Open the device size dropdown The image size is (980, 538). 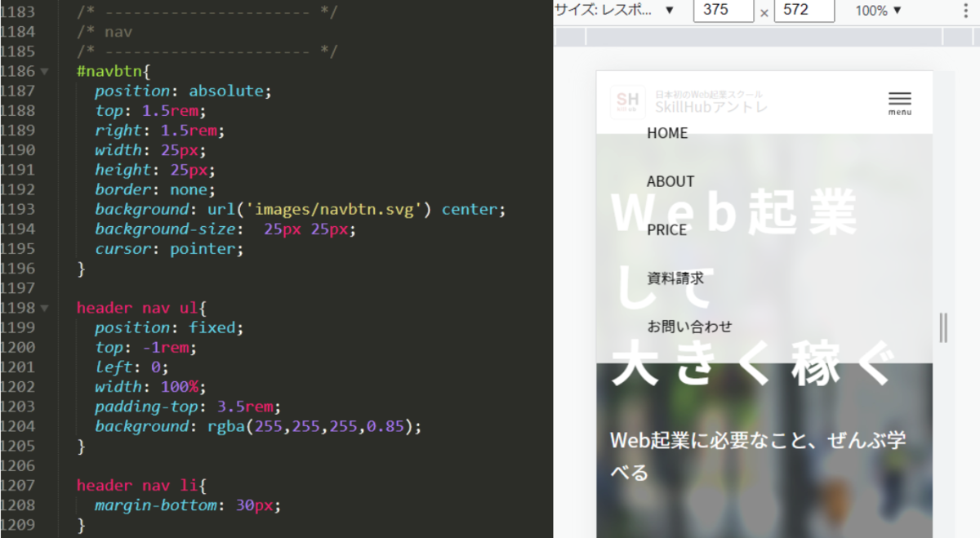[x=615, y=10]
